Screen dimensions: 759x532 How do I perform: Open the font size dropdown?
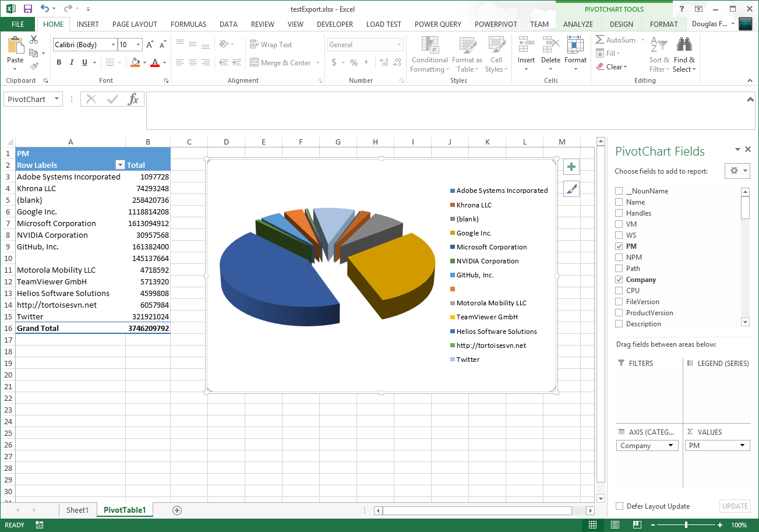point(138,45)
